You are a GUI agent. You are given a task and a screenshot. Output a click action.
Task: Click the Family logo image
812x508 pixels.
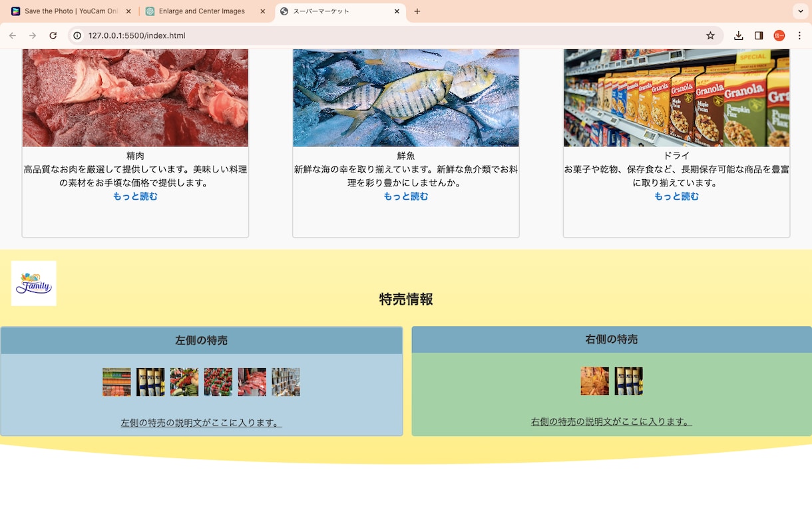click(34, 284)
